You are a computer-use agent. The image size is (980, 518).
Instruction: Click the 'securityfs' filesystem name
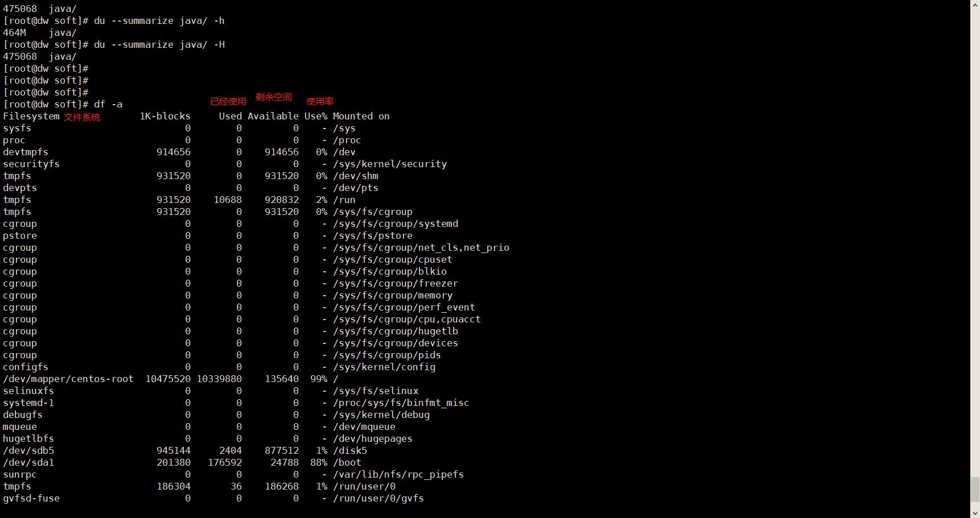[31, 164]
